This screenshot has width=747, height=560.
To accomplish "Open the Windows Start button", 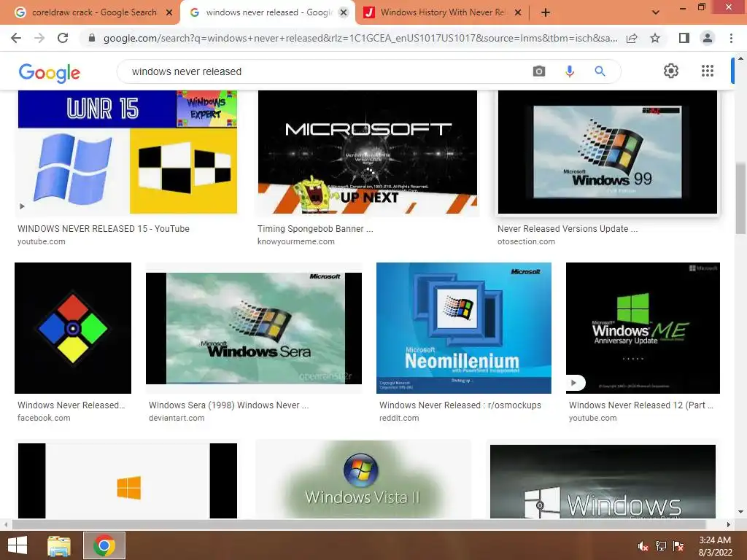I will (x=18, y=545).
